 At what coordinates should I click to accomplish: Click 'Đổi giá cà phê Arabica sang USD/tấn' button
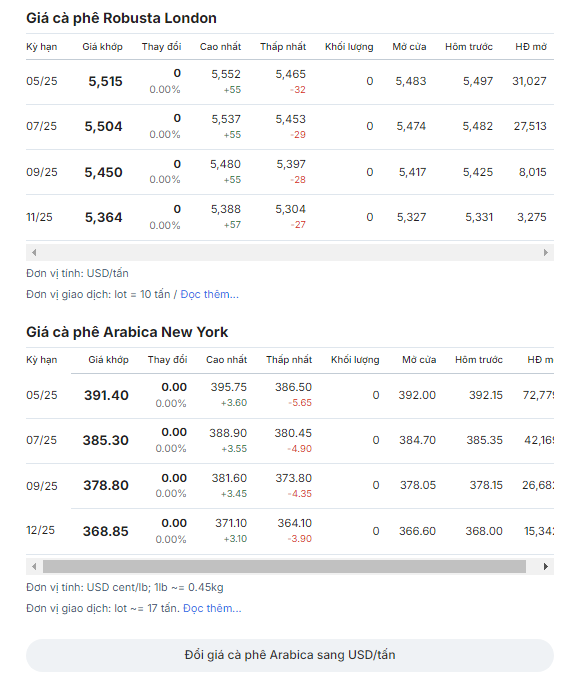(x=290, y=655)
